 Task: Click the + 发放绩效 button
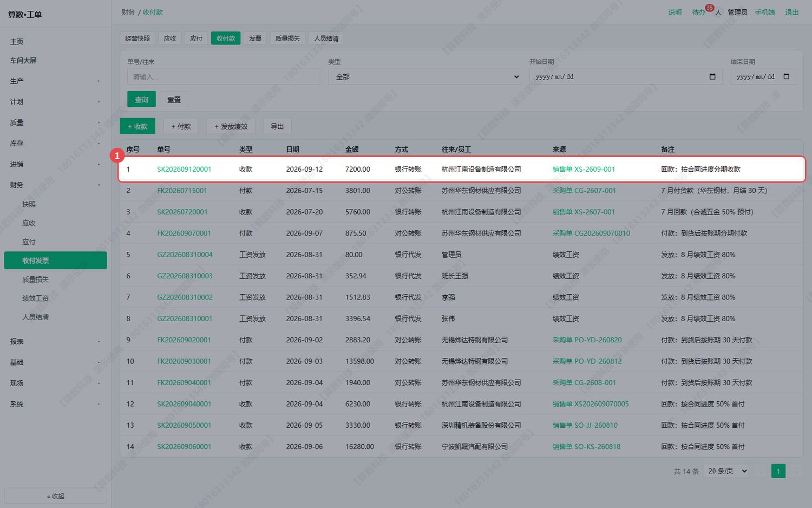231,126
